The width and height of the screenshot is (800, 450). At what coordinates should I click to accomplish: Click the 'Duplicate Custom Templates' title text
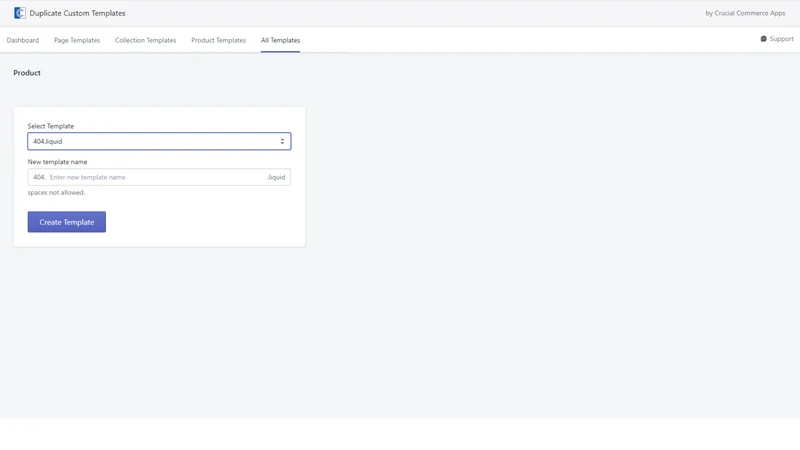pos(77,13)
